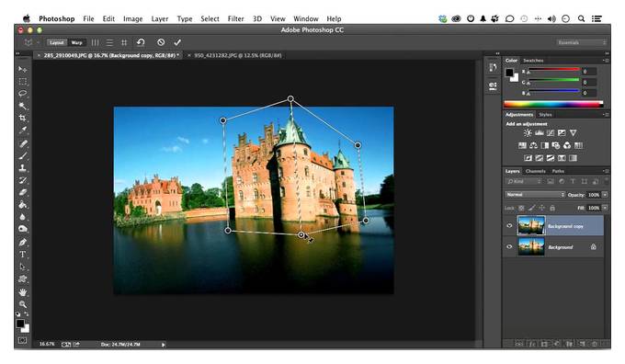Click the red R color slider
This screenshot has height=364, width=625.
[553, 69]
